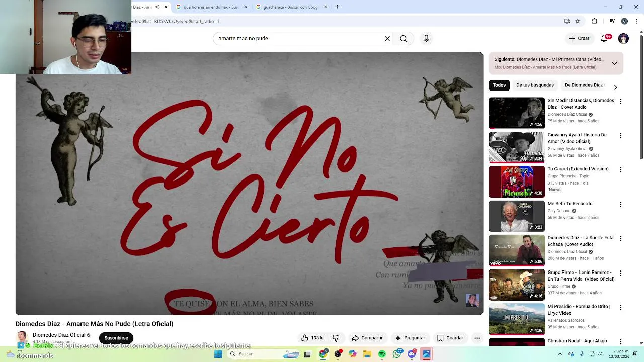Subscribe with the Suscribirse button

click(x=116, y=338)
